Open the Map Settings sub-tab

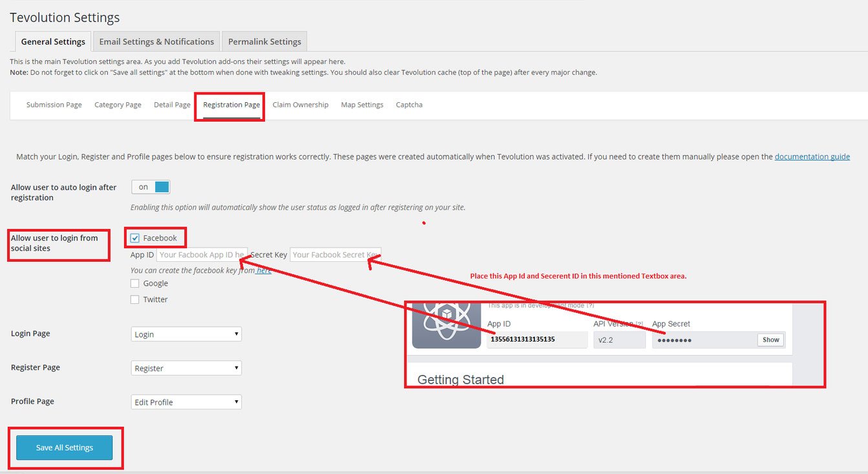tap(362, 105)
